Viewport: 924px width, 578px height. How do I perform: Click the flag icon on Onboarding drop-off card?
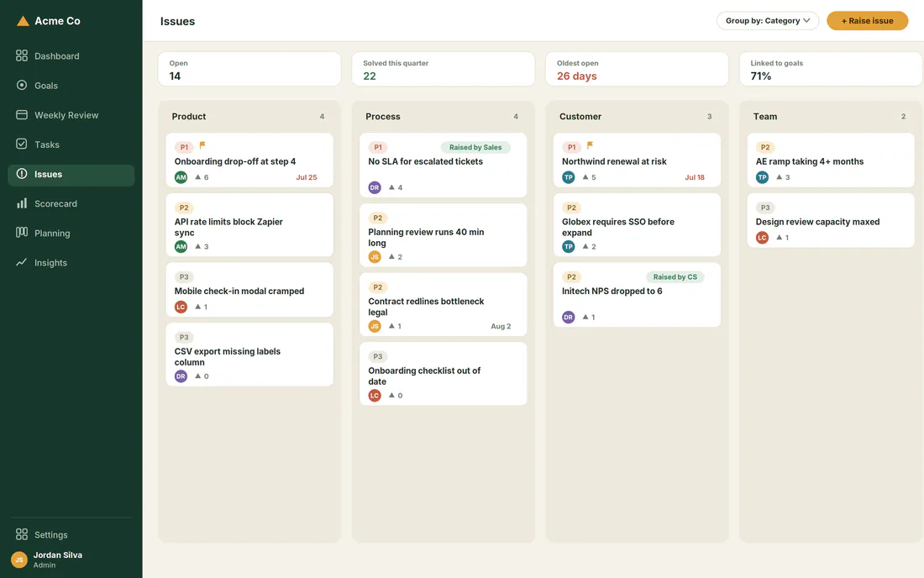[x=202, y=145]
